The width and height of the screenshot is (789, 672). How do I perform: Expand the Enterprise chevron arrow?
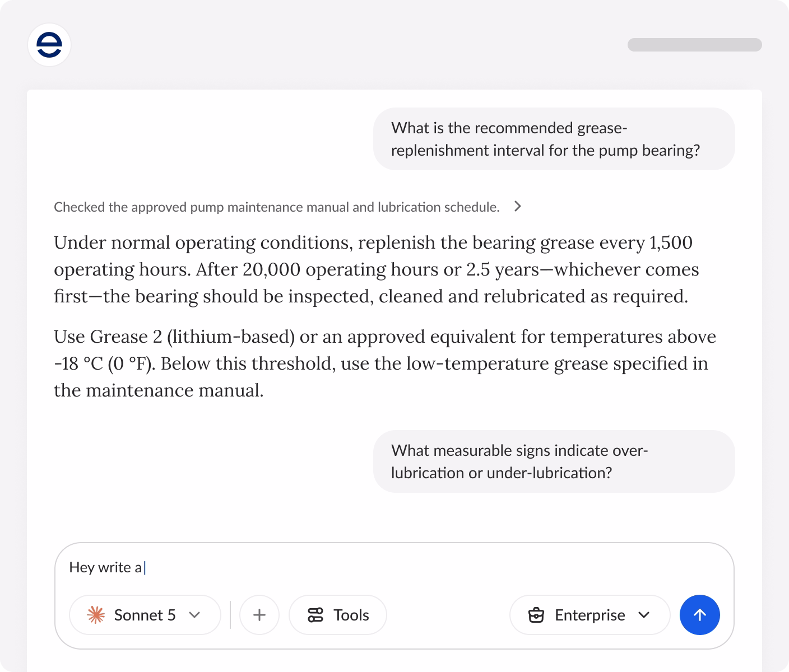[x=644, y=615]
